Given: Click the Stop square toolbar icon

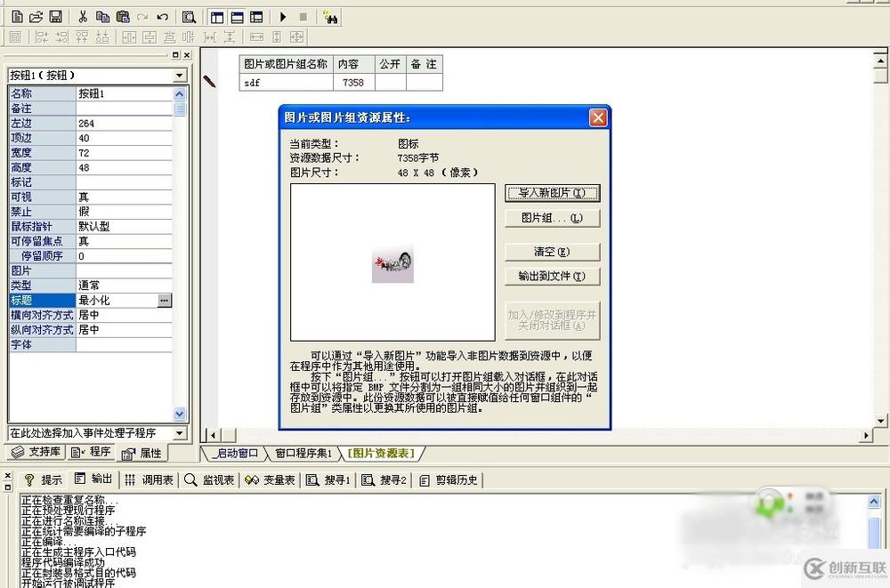Looking at the screenshot, I should [x=303, y=17].
